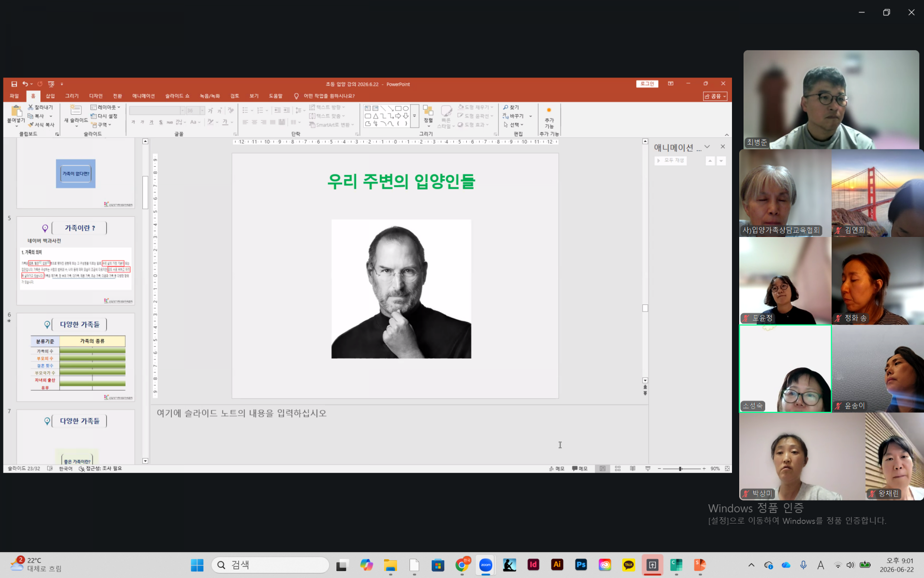The height and width of the screenshot is (578, 924).
Task: Start Slide Show from status bar icon
Action: click(x=648, y=469)
